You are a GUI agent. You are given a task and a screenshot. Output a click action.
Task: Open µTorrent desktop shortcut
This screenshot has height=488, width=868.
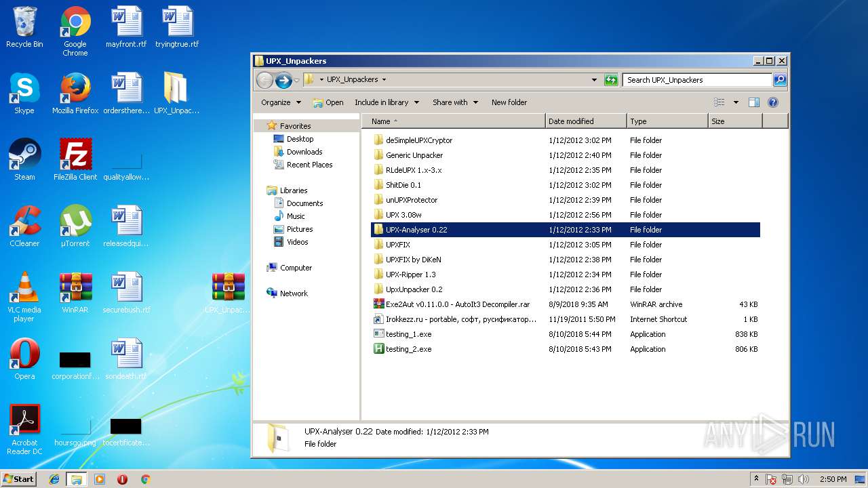[x=75, y=226]
